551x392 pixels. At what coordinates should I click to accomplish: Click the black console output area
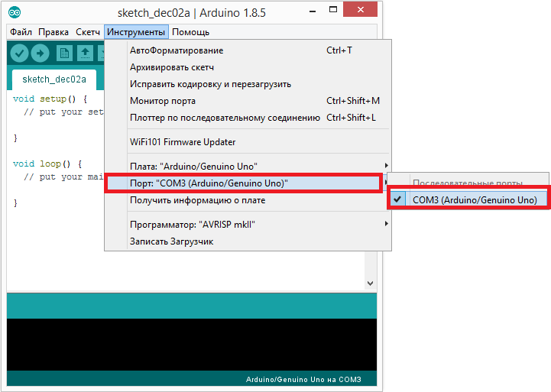pyautogui.click(x=192, y=345)
